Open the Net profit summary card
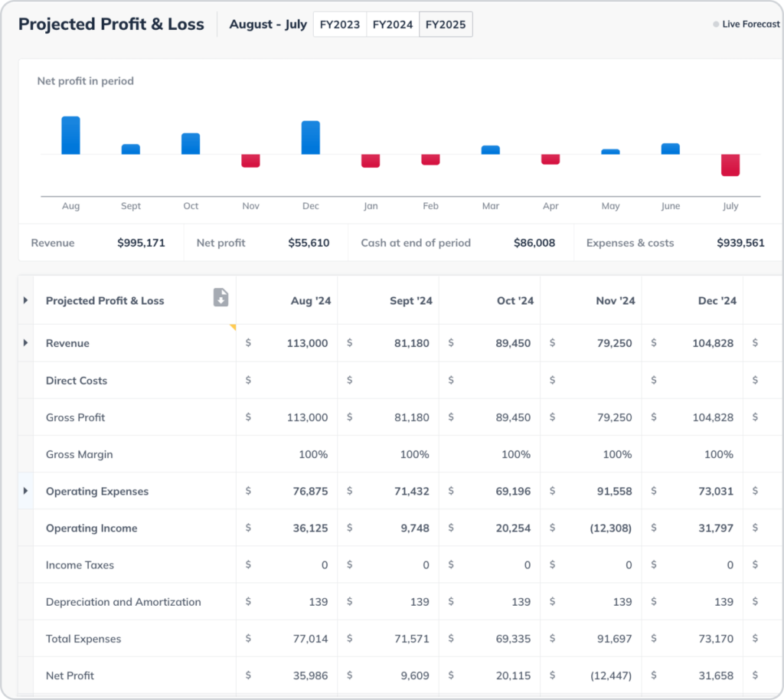The height and width of the screenshot is (700, 784). [x=263, y=243]
